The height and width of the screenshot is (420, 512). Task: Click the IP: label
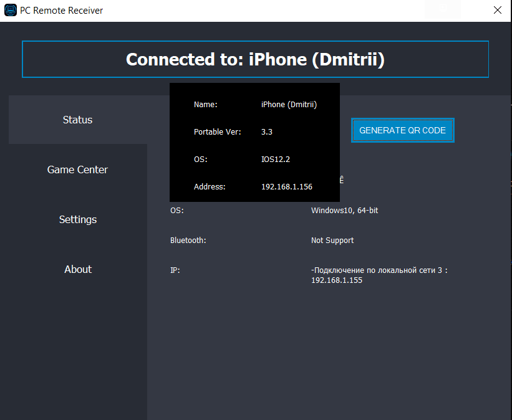point(175,270)
